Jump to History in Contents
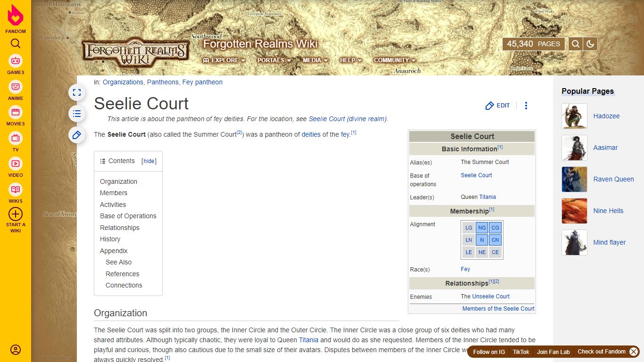The height and width of the screenshot is (362, 644). [110, 239]
